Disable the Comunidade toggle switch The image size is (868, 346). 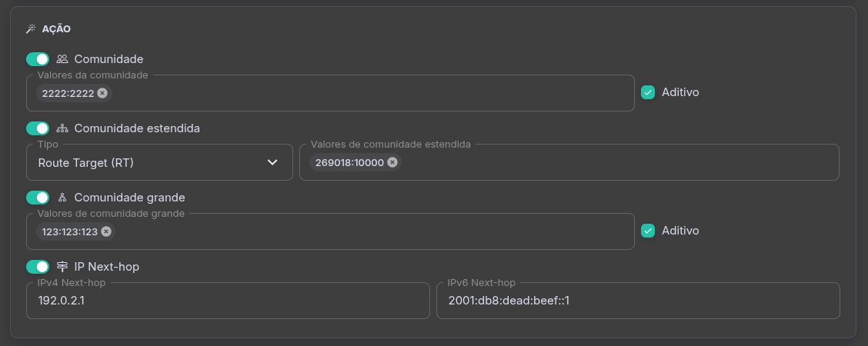[x=38, y=59]
